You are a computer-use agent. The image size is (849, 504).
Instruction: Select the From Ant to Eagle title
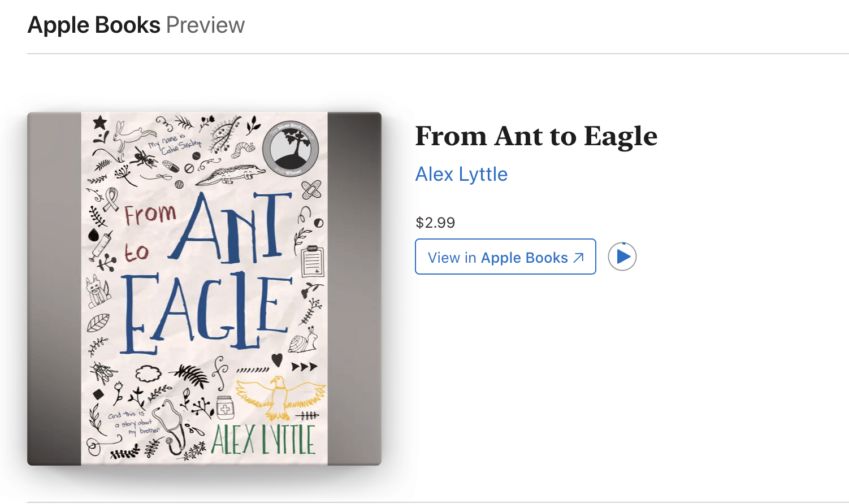coord(536,136)
